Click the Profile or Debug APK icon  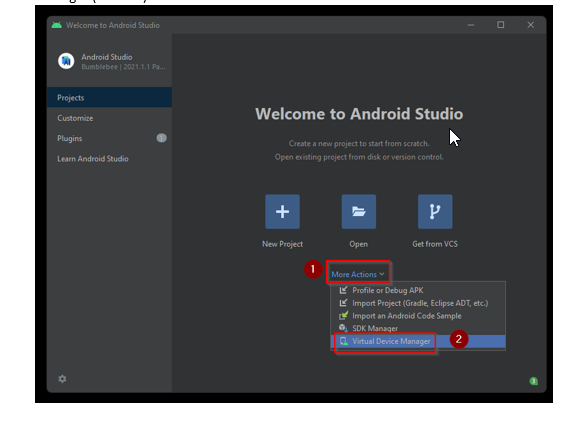(343, 290)
